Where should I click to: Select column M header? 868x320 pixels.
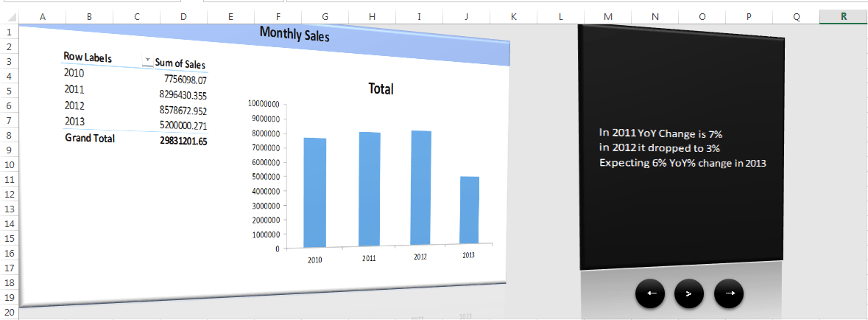[608, 17]
